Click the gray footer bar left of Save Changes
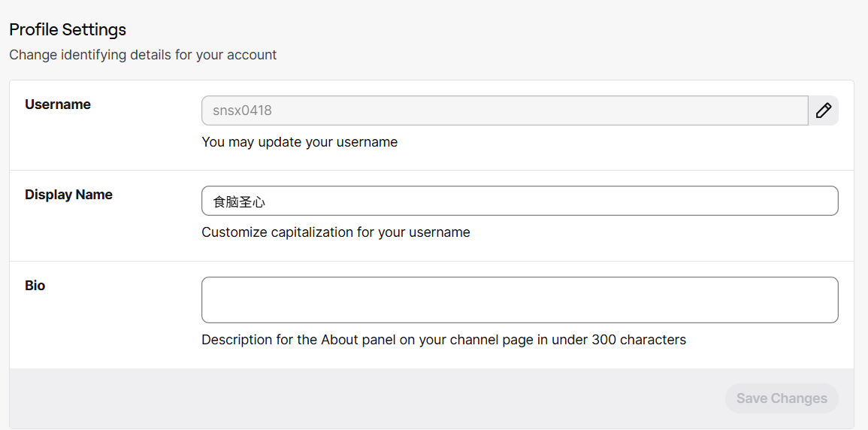868x430 pixels. pos(361,398)
